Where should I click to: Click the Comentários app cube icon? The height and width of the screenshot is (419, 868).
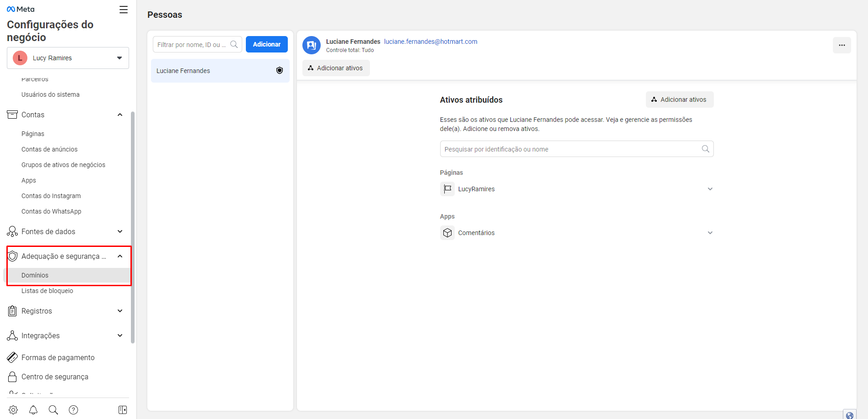[447, 233]
